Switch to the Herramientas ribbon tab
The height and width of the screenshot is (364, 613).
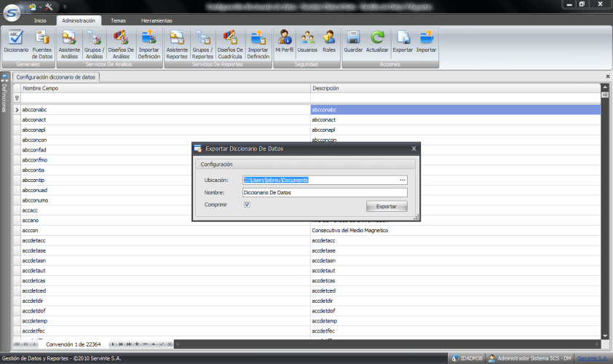point(157,20)
